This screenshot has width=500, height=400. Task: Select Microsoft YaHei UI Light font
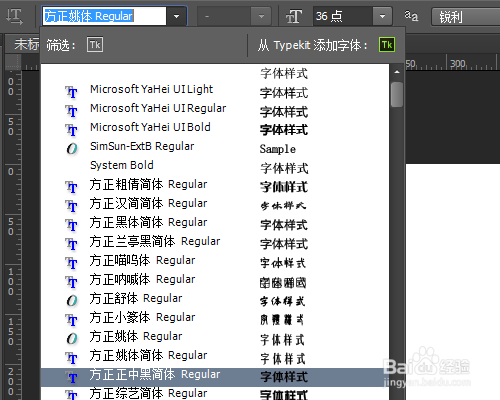click(215, 89)
